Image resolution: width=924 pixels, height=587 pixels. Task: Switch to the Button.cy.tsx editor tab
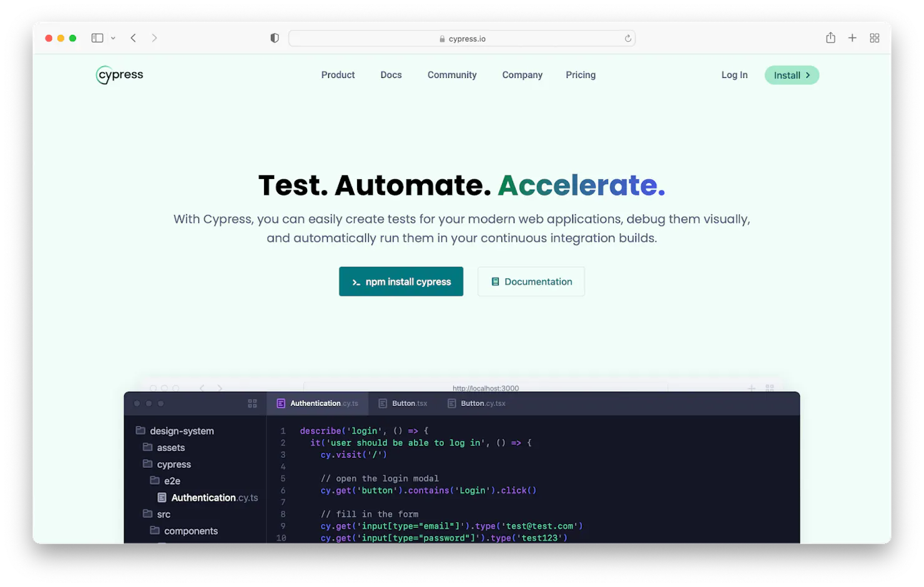476,404
